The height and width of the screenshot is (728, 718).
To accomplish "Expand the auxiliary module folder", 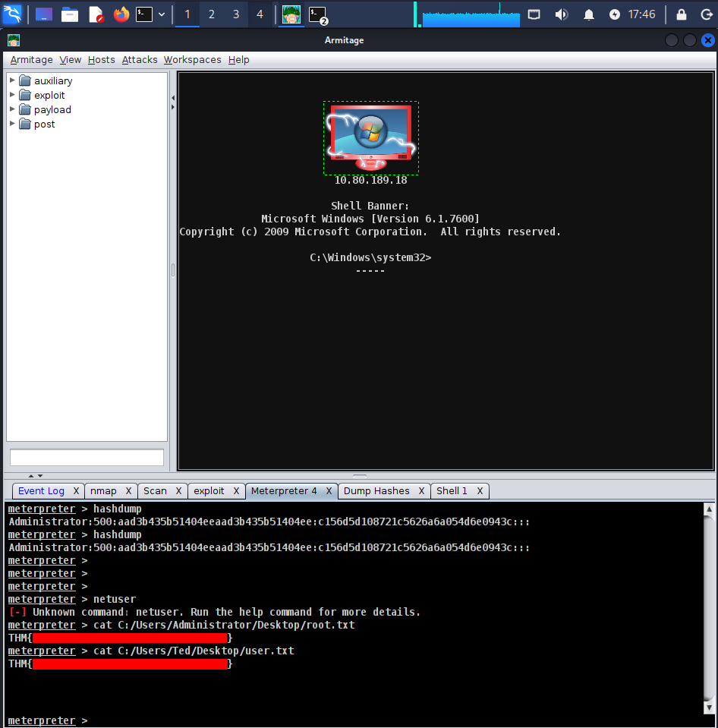I will click(13, 80).
